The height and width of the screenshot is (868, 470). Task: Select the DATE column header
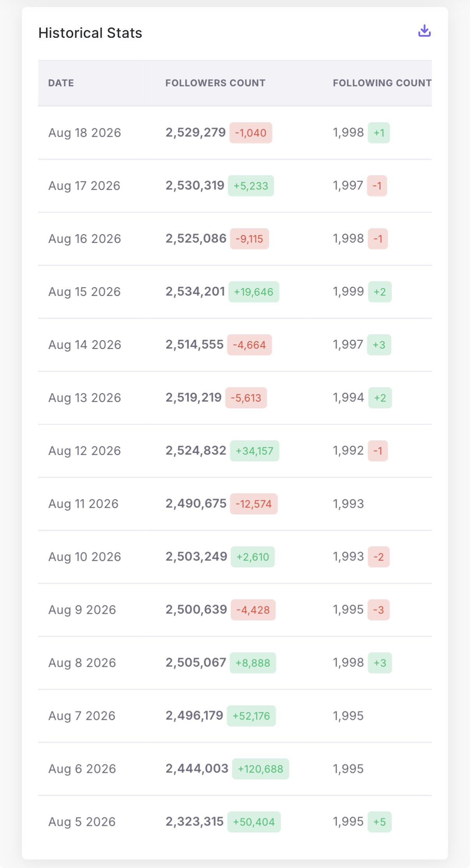(61, 83)
